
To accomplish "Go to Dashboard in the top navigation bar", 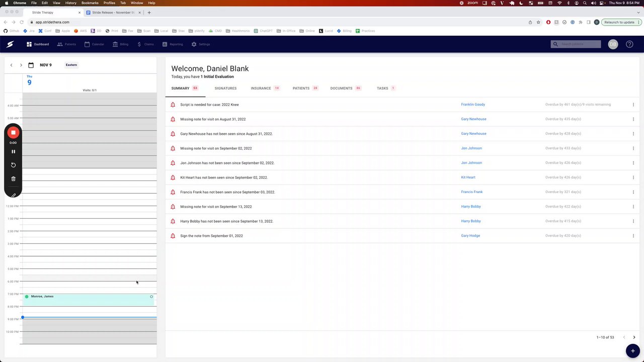I will [x=38, y=44].
